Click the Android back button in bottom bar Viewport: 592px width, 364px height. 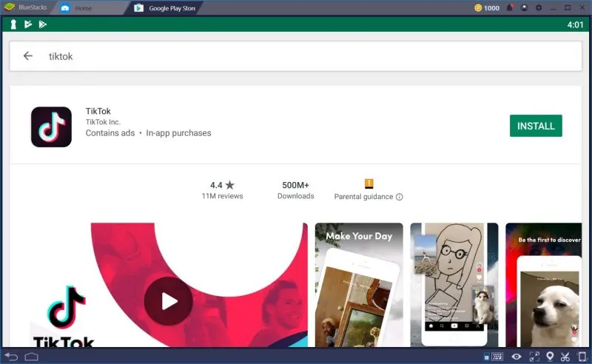[11, 356]
